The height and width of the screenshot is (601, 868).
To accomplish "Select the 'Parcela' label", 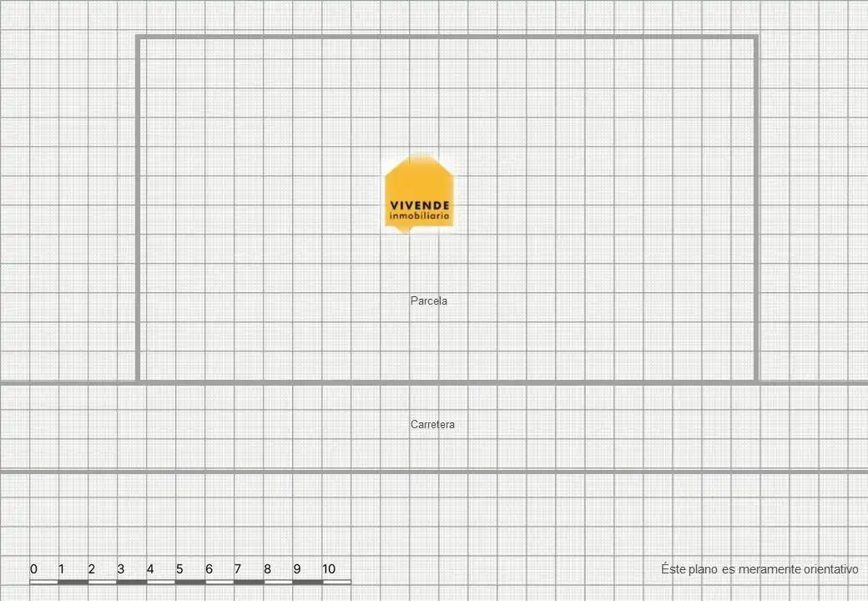I will (x=429, y=301).
